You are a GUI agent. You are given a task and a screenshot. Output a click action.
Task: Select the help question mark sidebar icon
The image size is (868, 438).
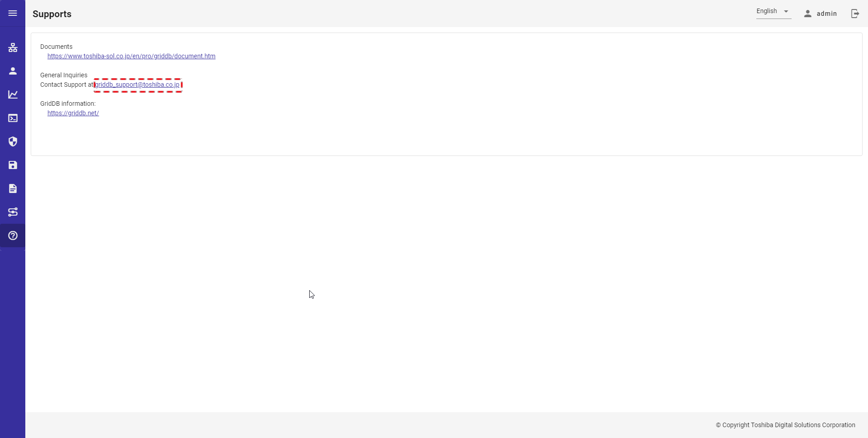click(x=13, y=235)
